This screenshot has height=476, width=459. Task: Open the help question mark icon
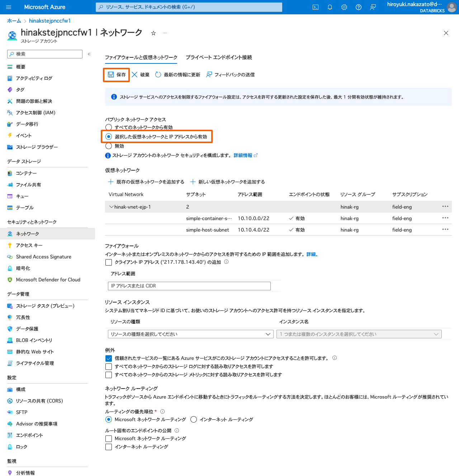359,7
